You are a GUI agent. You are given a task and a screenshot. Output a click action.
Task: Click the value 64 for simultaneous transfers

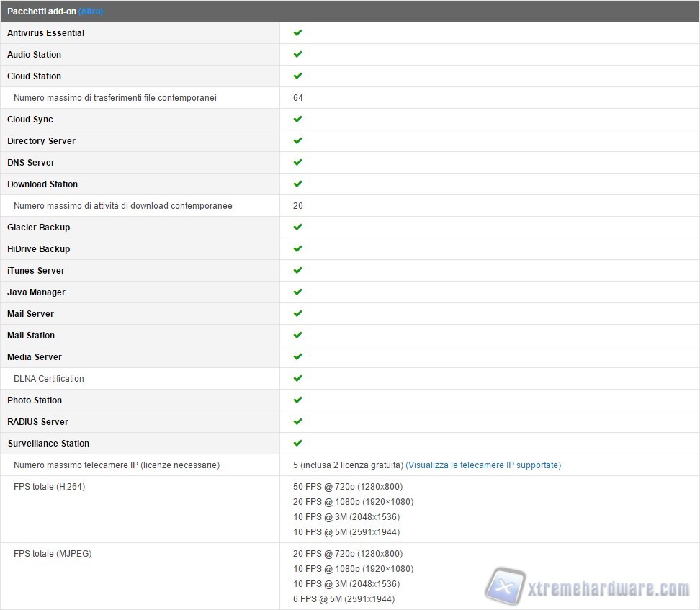[298, 98]
